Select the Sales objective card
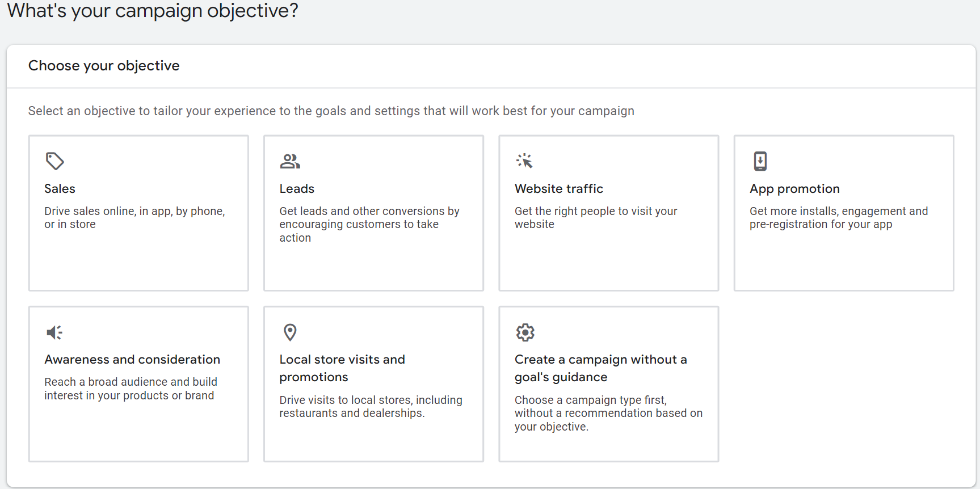 point(138,213)
